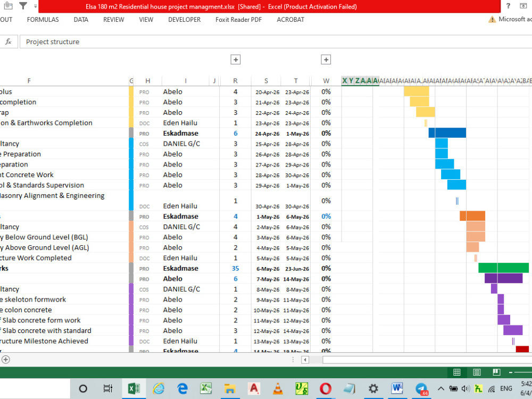Open File Explorer from taskbar
532x399 pixels.
pos(230,388)
